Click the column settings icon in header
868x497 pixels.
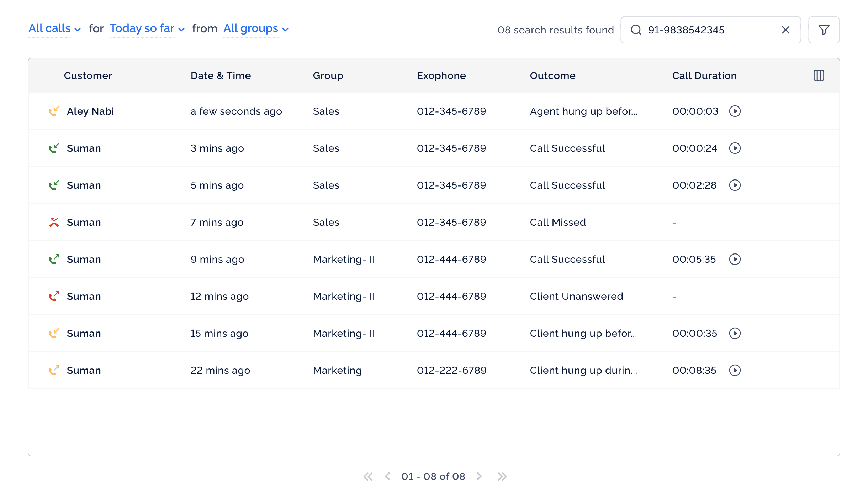point(819,75)
